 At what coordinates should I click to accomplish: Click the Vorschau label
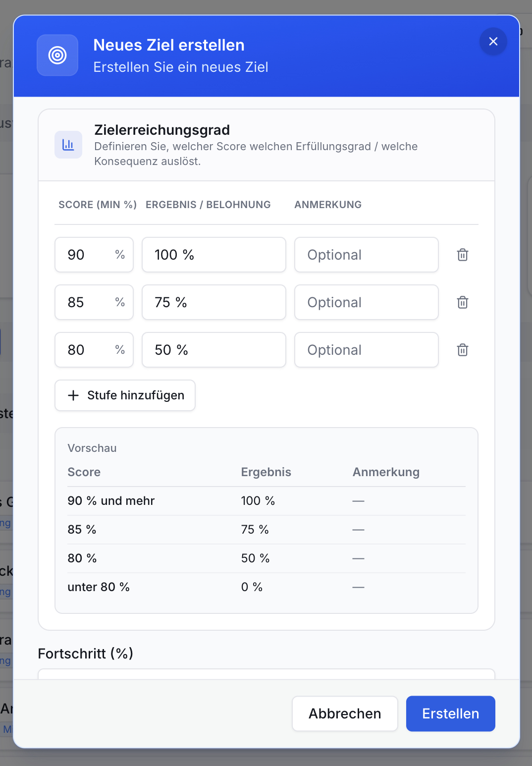[92, 448]
